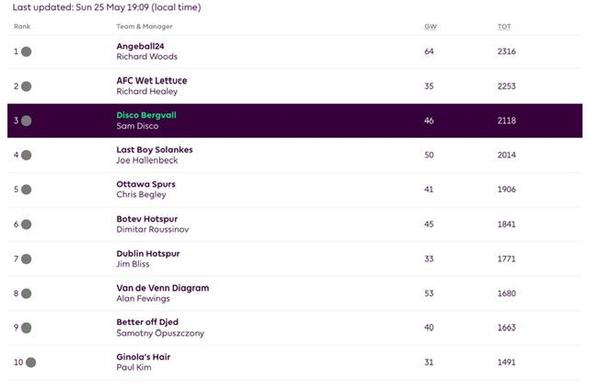Screen dimensions: 589x391
Task: Click the grey circle beside rank 7
Action: tap(26, 259)
